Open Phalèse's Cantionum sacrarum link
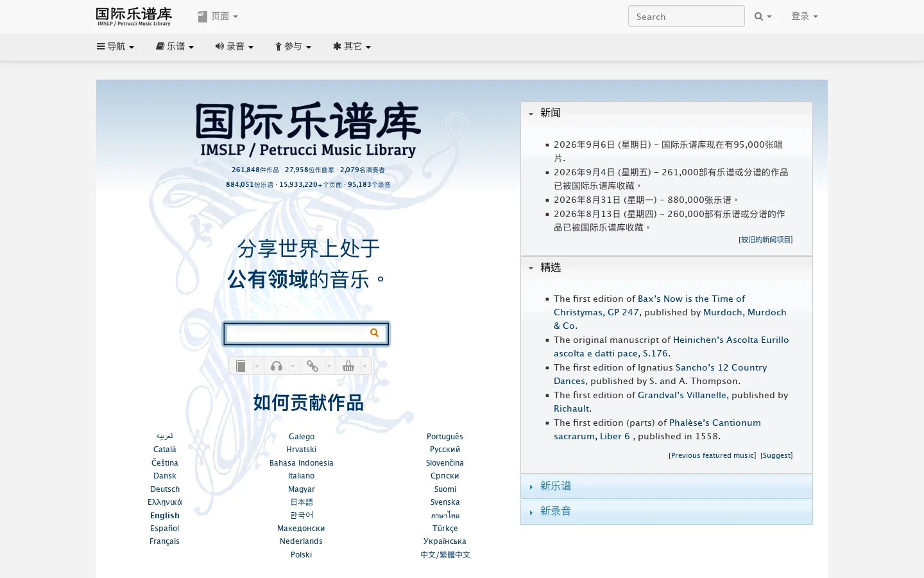924x578 pixels. (657, 430)
